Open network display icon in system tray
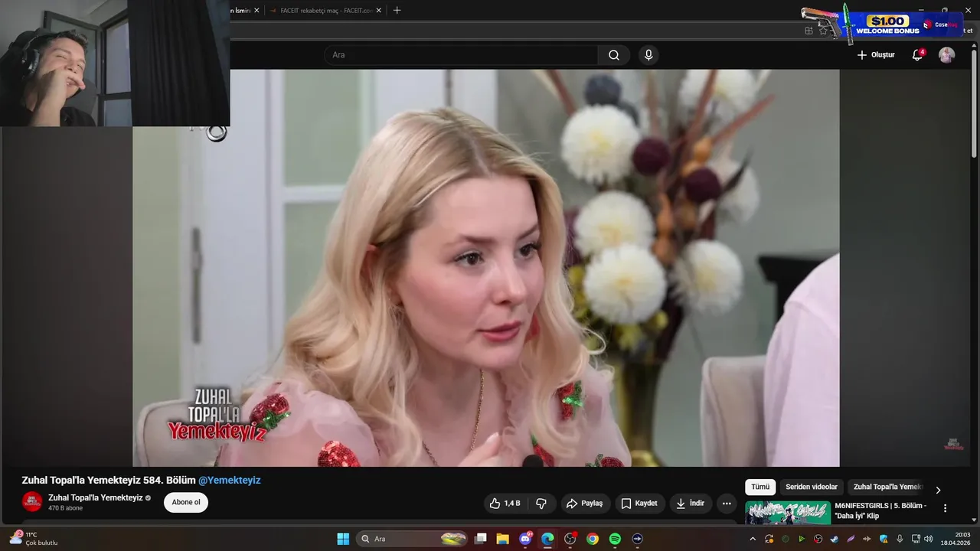The height and width of the screenshot is (551, 980). point(916,539)
